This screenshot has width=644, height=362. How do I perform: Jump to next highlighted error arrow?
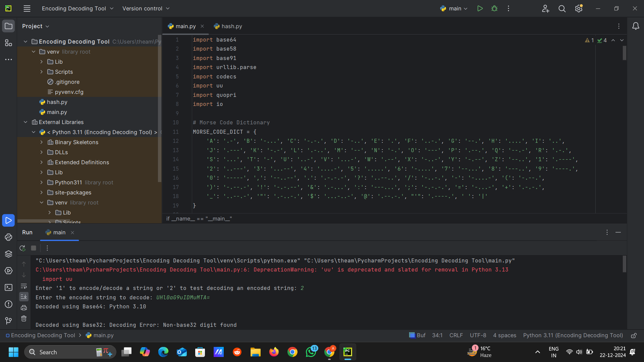pyautogui.click(x=622, y=40)
